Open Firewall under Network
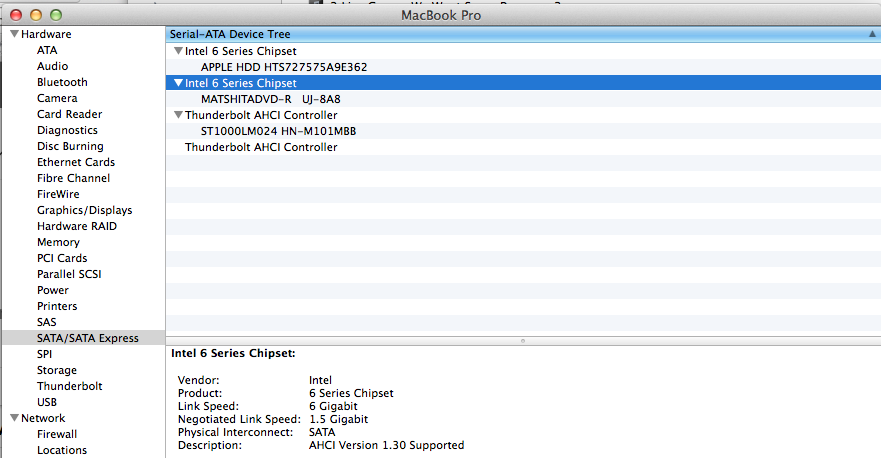 (57, 434)
